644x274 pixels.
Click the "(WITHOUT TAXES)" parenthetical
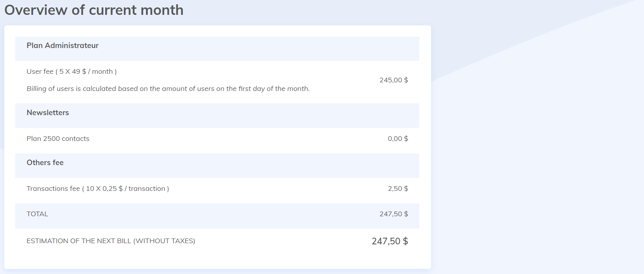(164, 241)
